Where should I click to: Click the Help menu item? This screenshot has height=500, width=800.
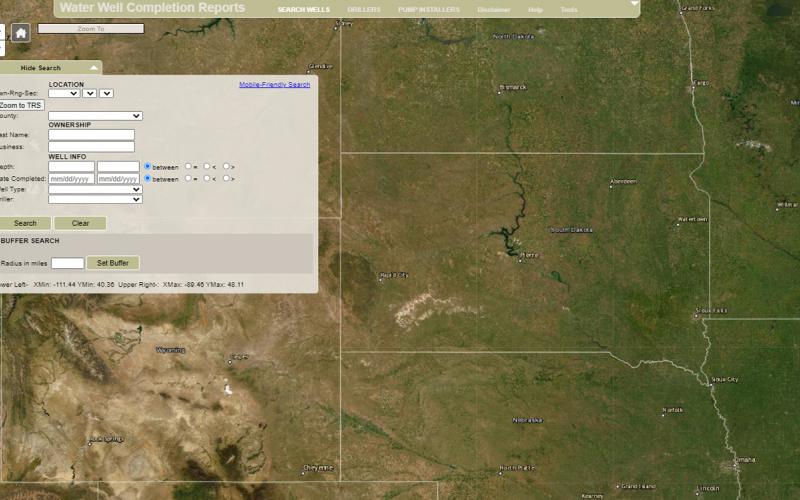point(535,9)
